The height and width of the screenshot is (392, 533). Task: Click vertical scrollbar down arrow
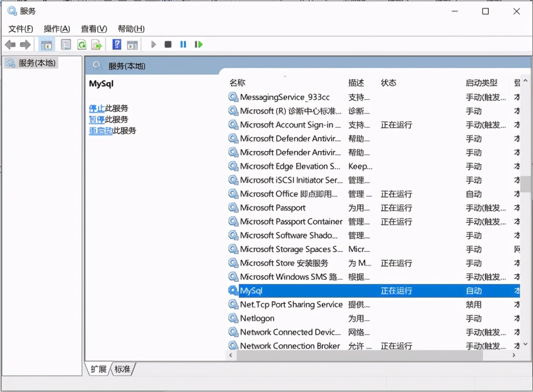[x=526, y=344]
